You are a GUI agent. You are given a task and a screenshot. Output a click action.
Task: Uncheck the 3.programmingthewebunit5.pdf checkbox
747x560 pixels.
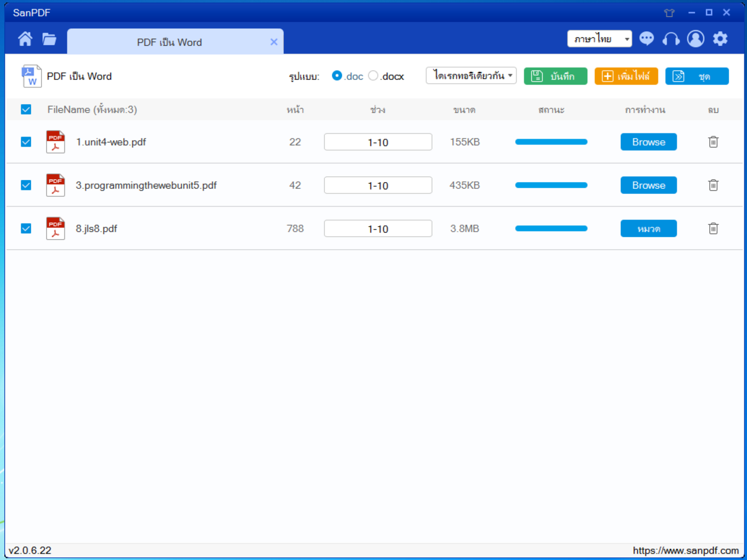pyautogui.click(x=26, y=185)
